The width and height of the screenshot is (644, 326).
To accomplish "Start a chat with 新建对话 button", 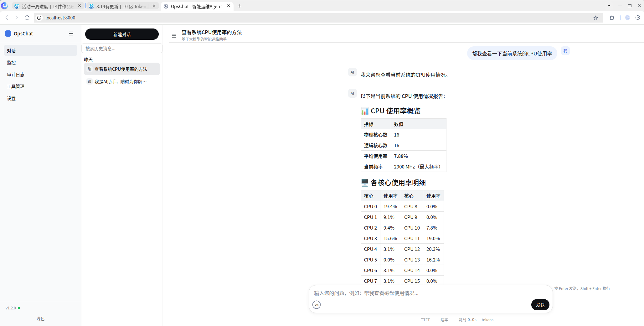I will [x=122, y=34].
